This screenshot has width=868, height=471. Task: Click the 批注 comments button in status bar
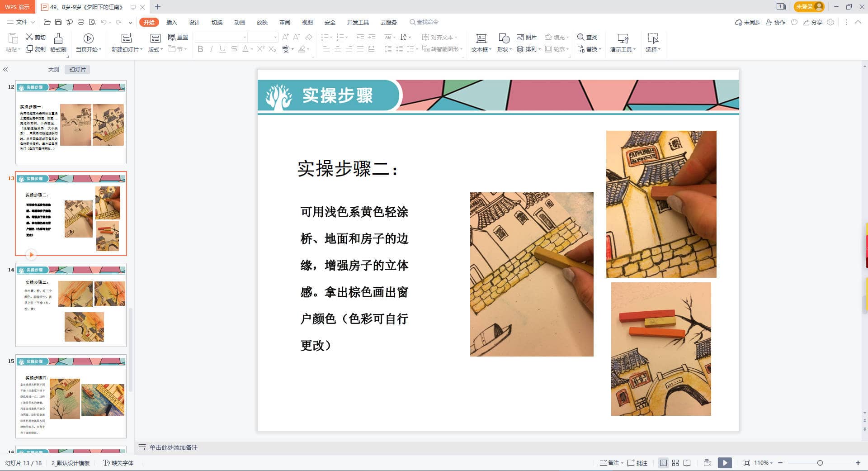(637, 463)
